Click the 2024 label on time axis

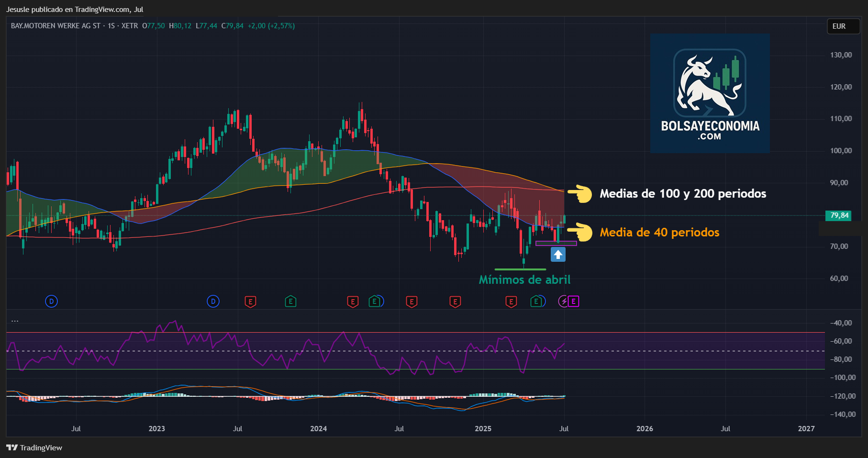[318, 429]
